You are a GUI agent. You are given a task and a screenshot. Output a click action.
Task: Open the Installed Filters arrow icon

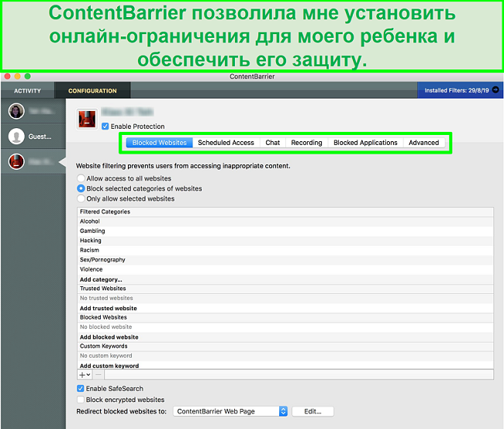(x=495, y=90)
